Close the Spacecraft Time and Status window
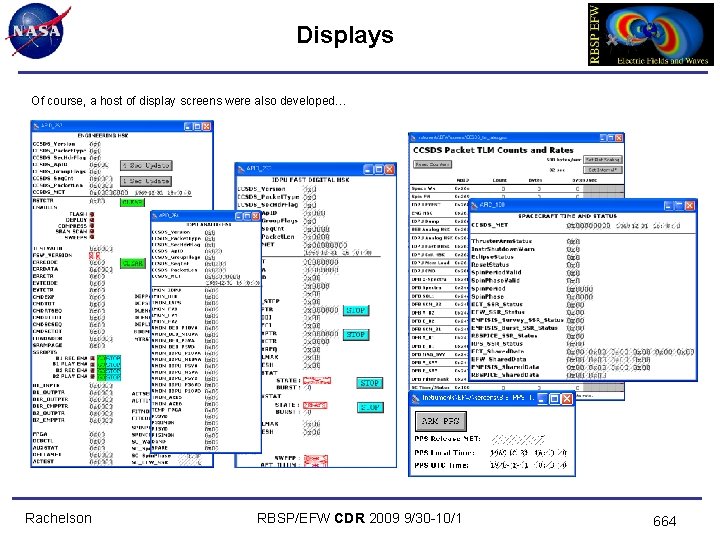Screen dimensions: 720x540 689,206
